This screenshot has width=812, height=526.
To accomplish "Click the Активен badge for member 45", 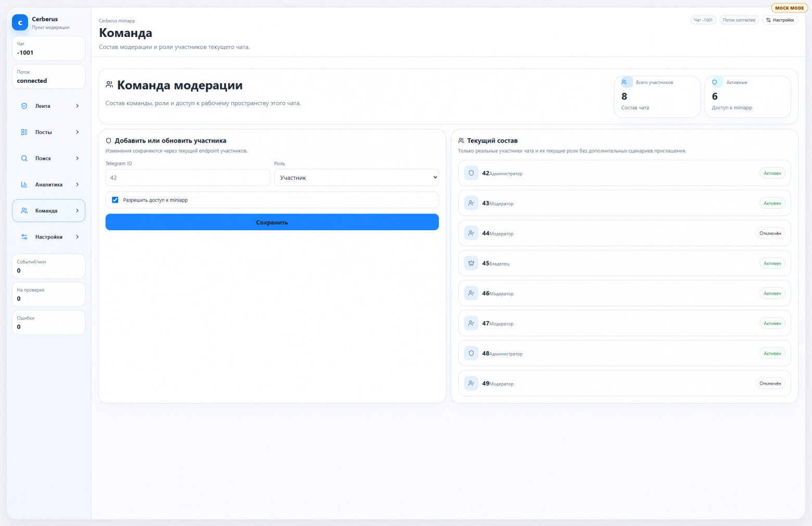I will (x=772, y=263).
